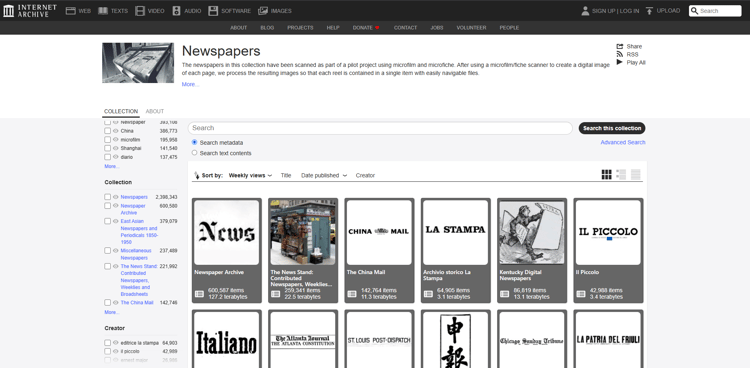The image size is (750, 368).
Task: Click the red heart beside Donate
Action: (377, 28)
